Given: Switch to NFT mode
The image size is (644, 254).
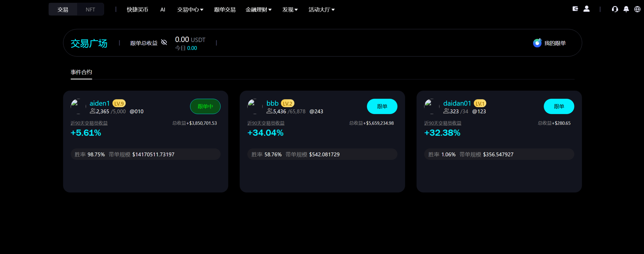Looking at the screenshot, I should point(90,9).
